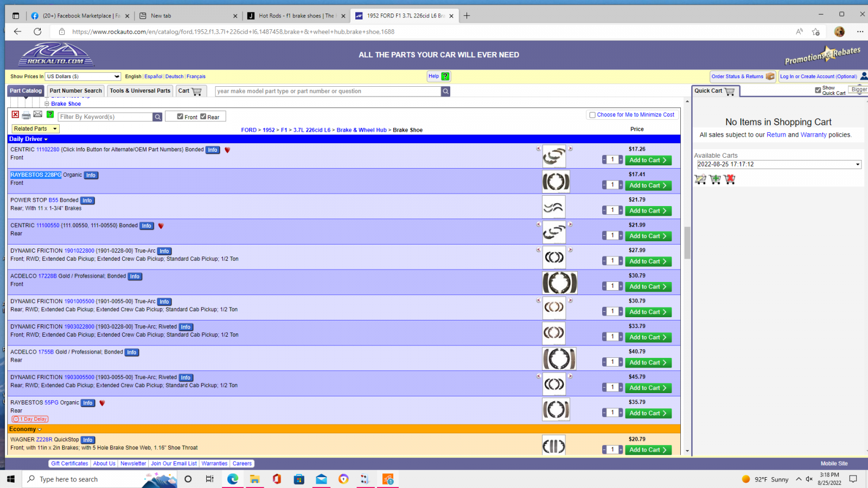The width and height of the screenshot is (868, 488).
Task: Uncheck the Rear filter checkbox
Action: [203, 117]
